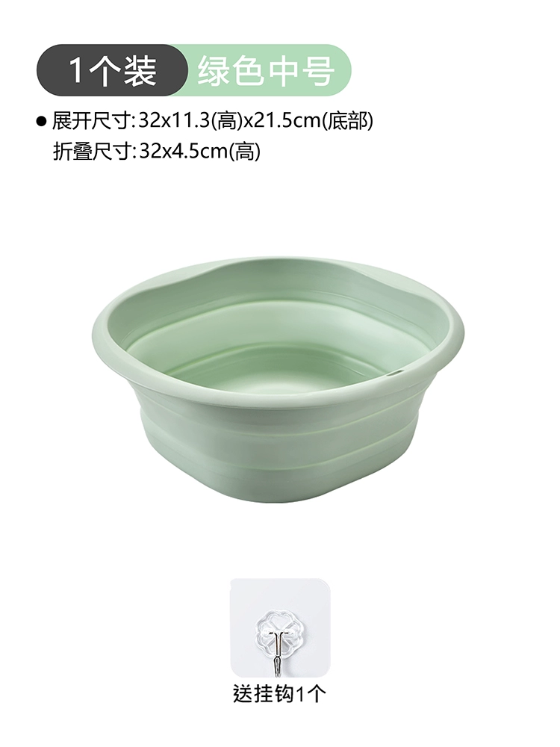Image resolution: width=560 pixels, height=747 pixels.
Task: Select the white adhesive hook pad
Action: click(280, 628)
